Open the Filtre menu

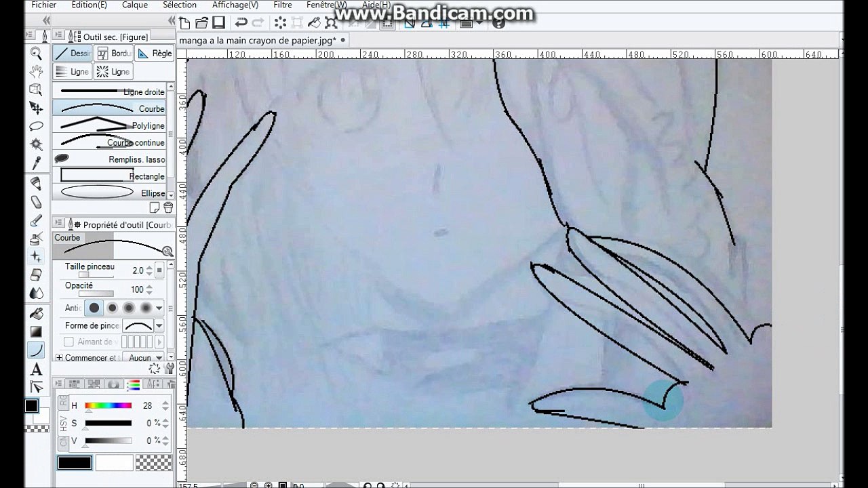click(283, 5)
